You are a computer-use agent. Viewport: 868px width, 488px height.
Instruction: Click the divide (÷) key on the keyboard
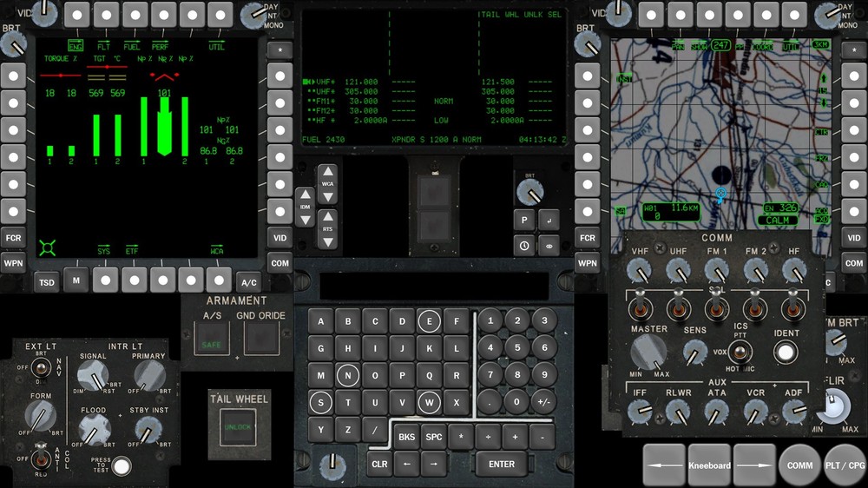coord(488,437)
